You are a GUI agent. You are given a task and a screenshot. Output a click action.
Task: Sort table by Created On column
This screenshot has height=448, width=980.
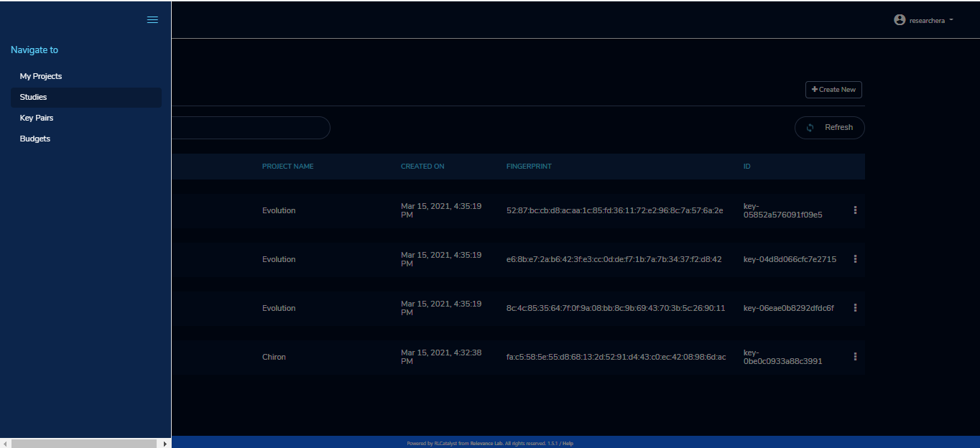pos(422,167)
